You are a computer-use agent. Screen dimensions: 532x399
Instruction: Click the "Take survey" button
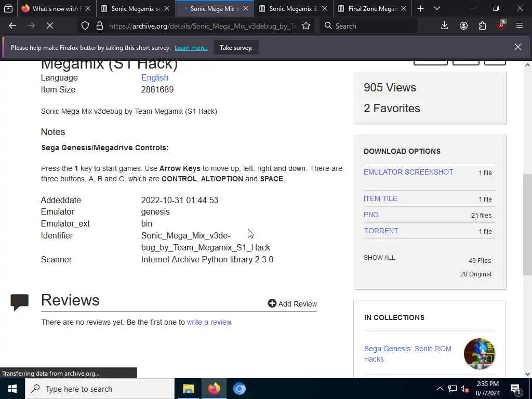pos(236,48)
